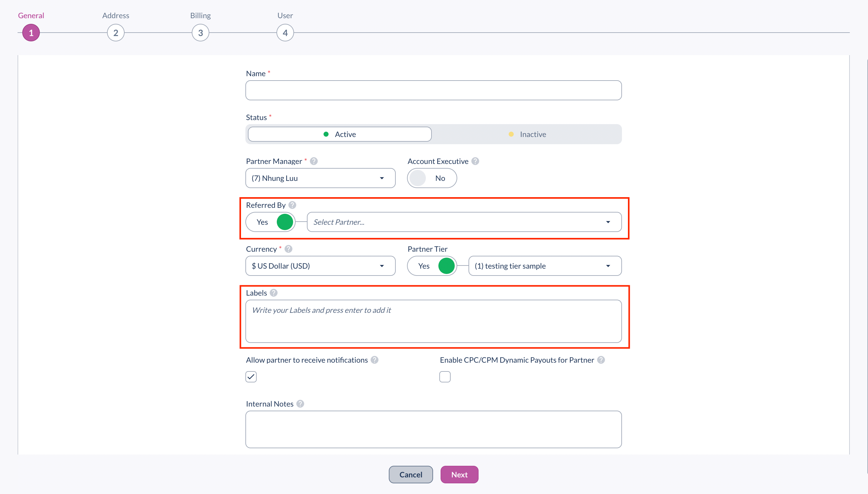
Task: Go to step 2 Address
Action: (x=116, y=33)
